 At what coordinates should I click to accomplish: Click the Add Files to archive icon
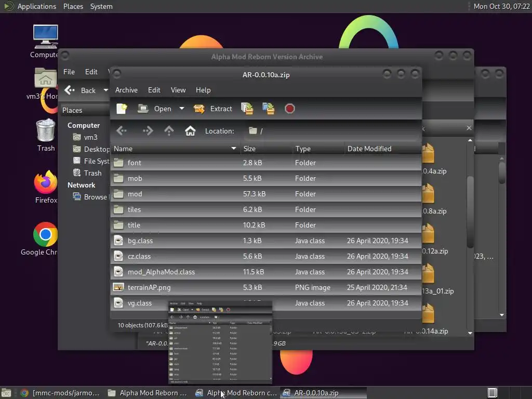(x=247, y=109)
